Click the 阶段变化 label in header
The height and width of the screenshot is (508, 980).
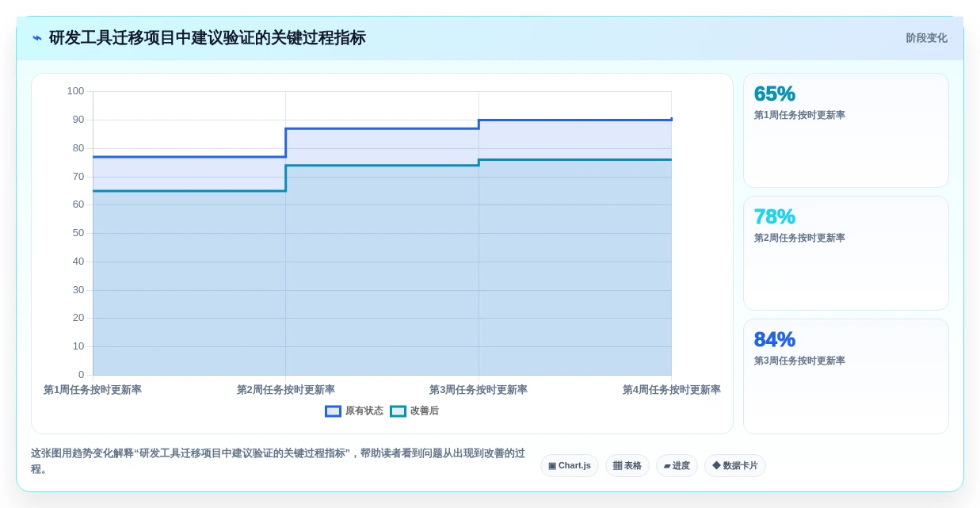[x=927, y=38]
